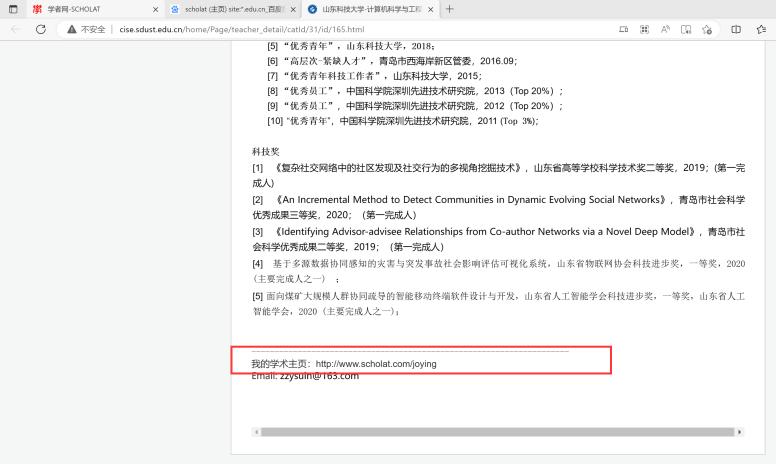Screen dimensions: 776x464
Task: Close the scholat search results tab
Action: [x=293, y=9]
